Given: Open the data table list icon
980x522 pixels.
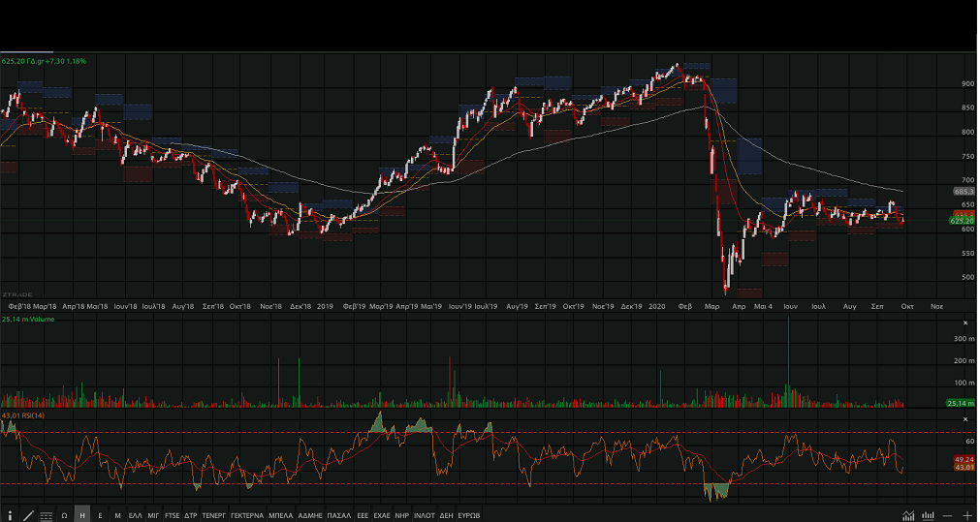Looking at the screenshot, I should (x=46, y=515).
